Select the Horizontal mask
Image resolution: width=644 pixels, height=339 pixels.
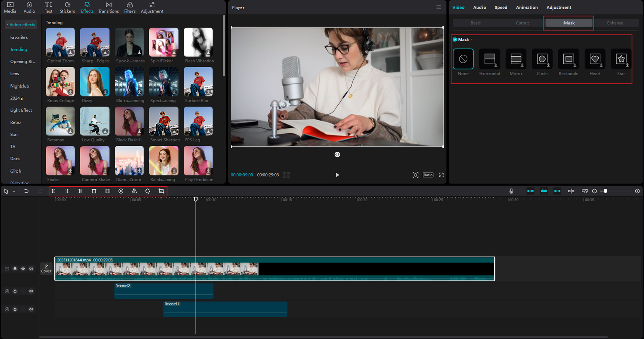(x=490, y=59)
